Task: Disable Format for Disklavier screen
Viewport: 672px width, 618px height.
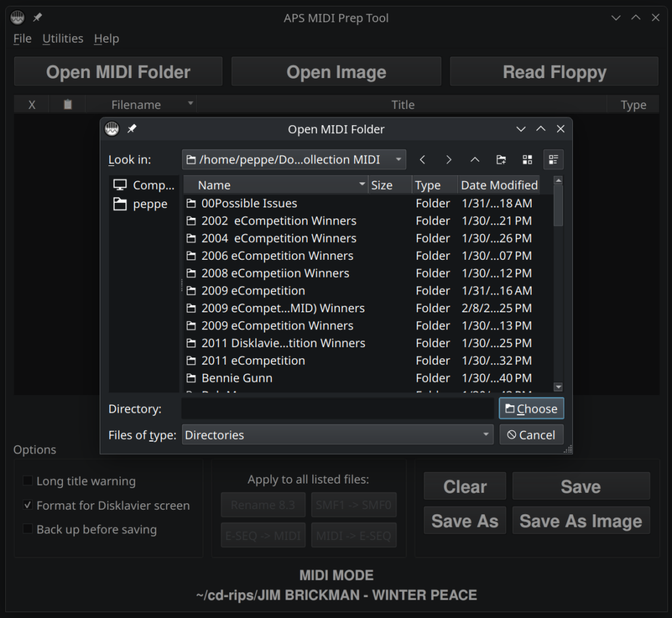Action: (27, 506)
